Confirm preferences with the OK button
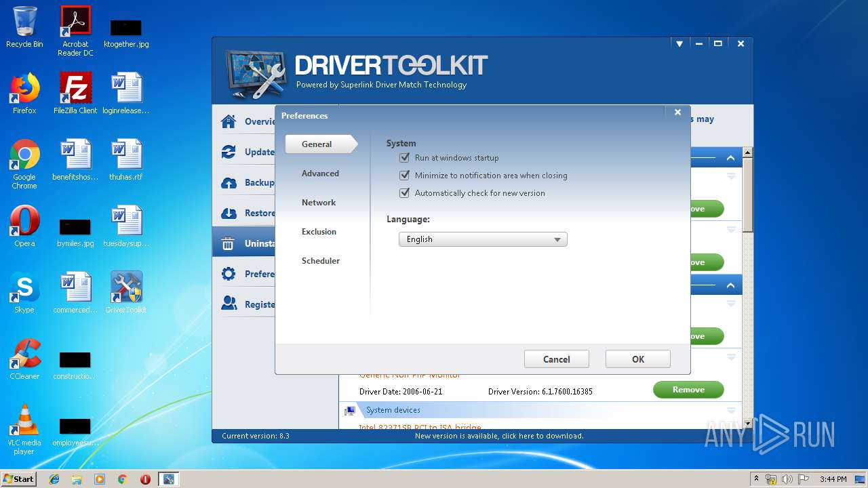Image resolution: width=868 pixels, height=488 pixels. point(638,359)
